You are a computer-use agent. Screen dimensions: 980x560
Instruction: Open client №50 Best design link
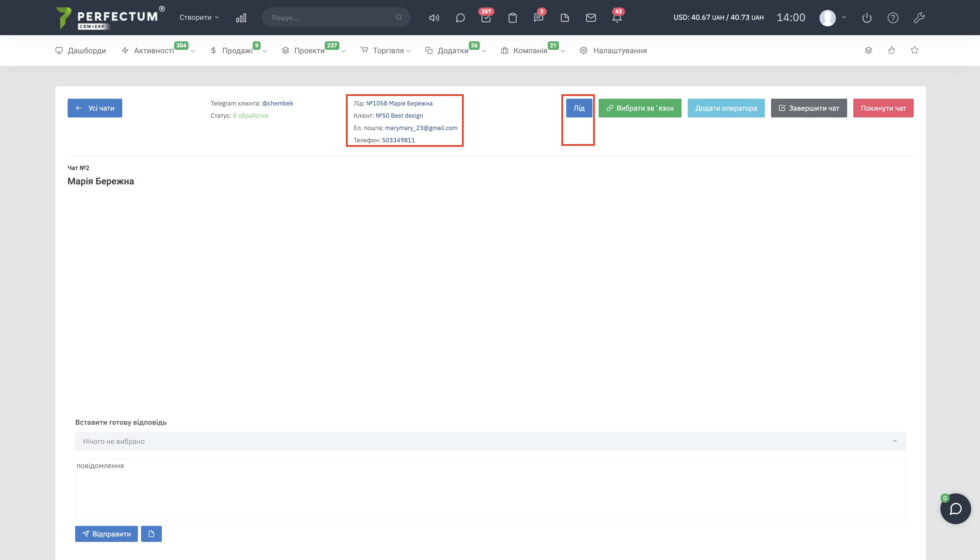point(399,115)
